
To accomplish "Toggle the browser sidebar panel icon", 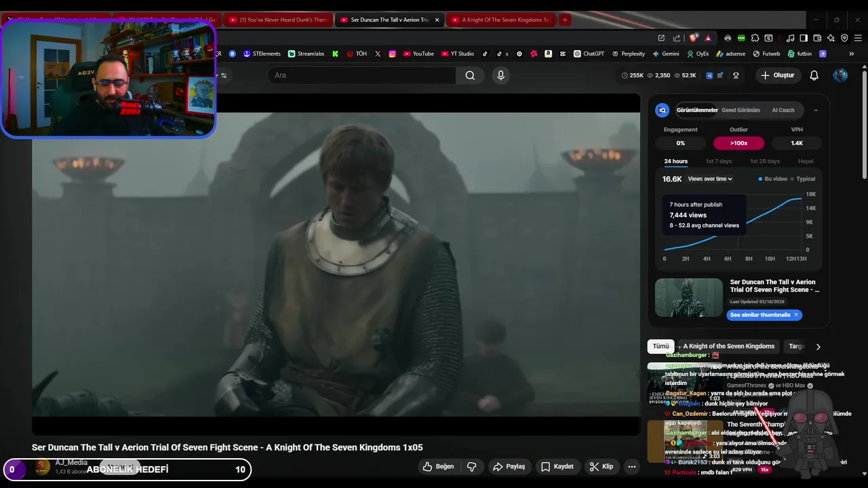I will pos(804,38).
